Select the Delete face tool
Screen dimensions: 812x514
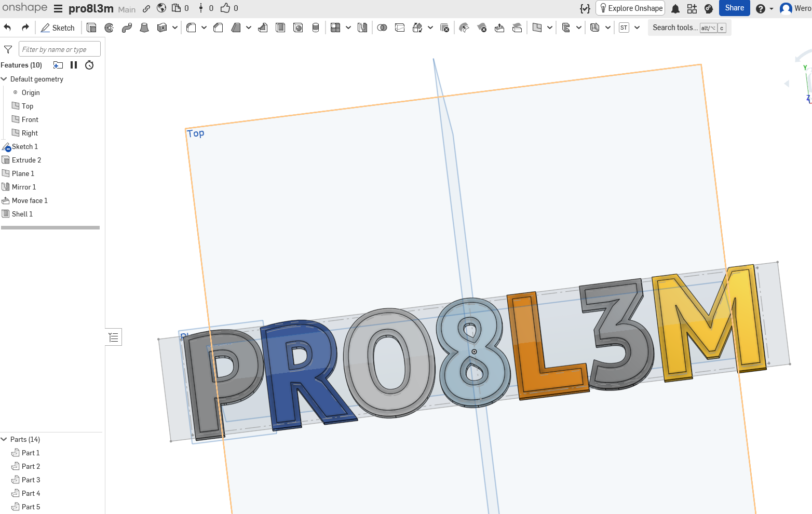pyautogui.click(x=482, y=28)
